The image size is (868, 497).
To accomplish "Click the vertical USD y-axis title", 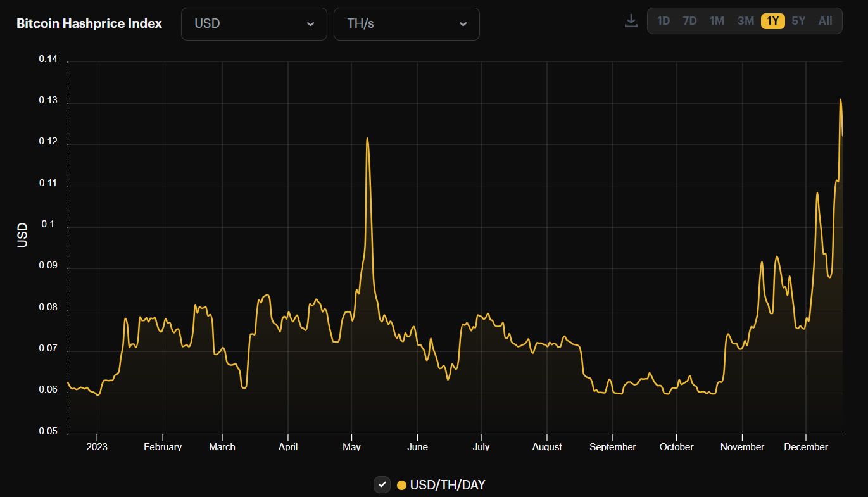I will pos(23,234).
